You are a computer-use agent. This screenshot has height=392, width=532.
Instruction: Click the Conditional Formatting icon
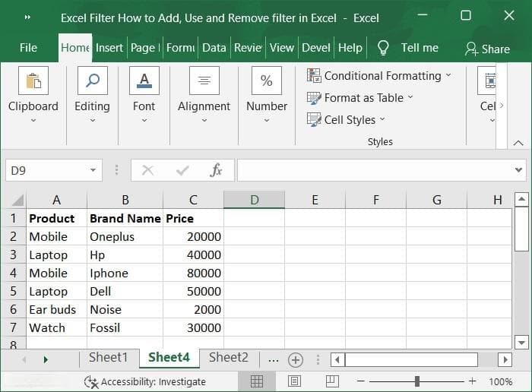point(314,75)
